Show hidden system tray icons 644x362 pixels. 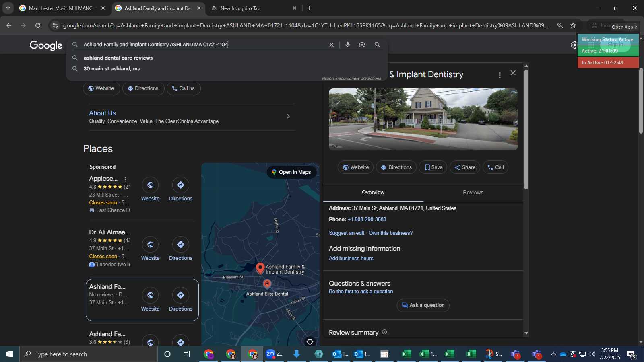553,354
